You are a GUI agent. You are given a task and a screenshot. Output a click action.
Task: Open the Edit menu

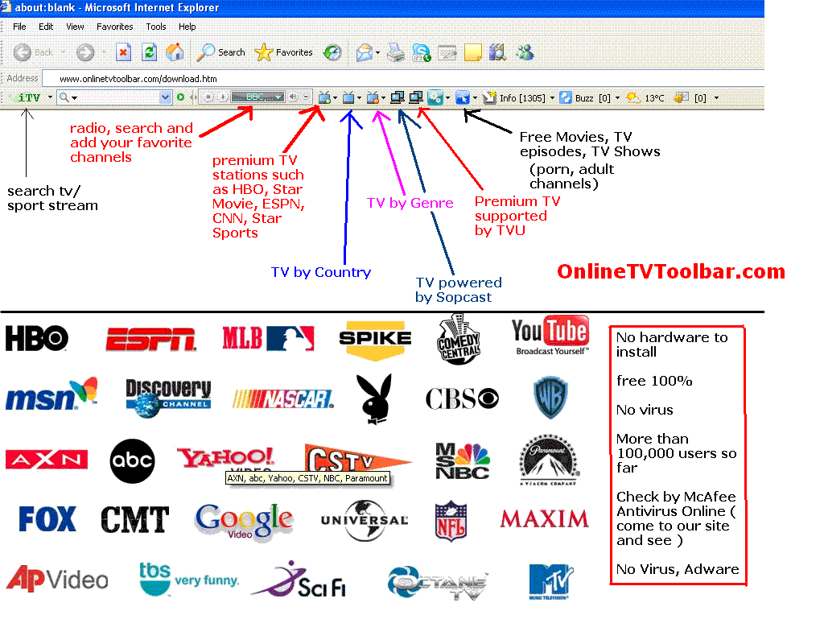click(46, 27)
